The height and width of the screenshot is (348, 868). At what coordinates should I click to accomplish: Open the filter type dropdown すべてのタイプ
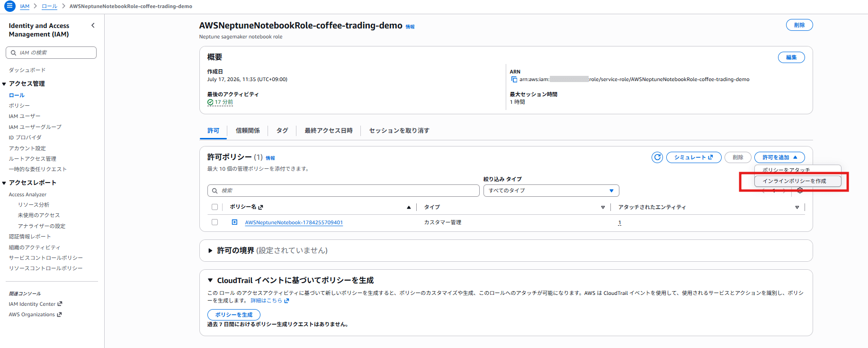[551, 191]
